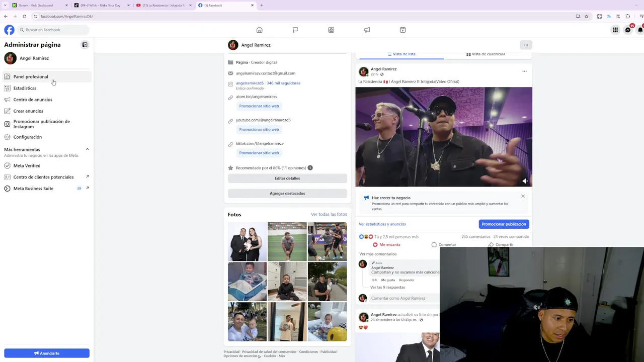Close the Kick Dashboard browser tab
Screen dimensions: 644x362
66,5
